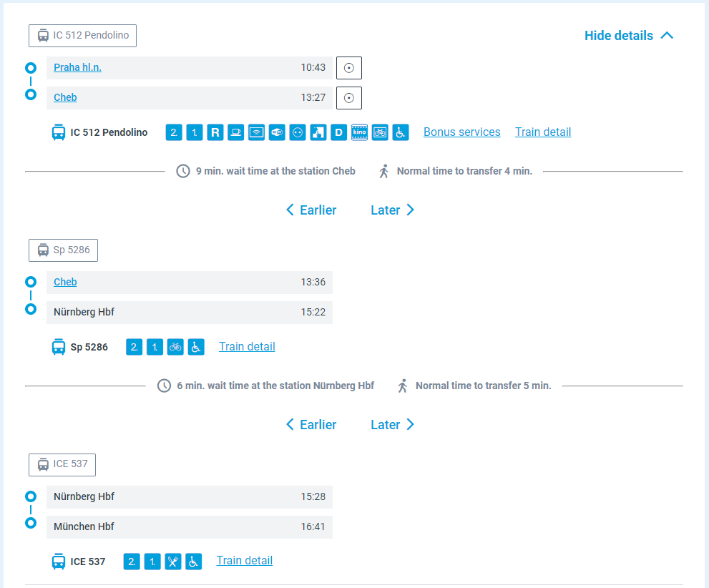The height and width of the screenshot is (588, 709).
Task: Select the Sp 5286 train tag
Action: point(63,250)
